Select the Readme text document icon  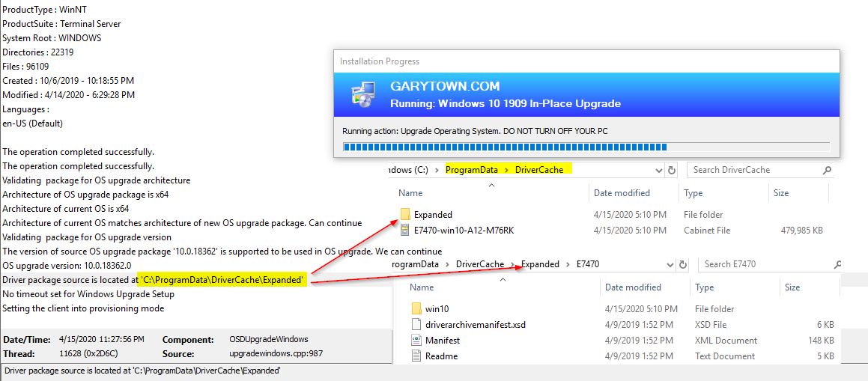click(x=417, y=356)
